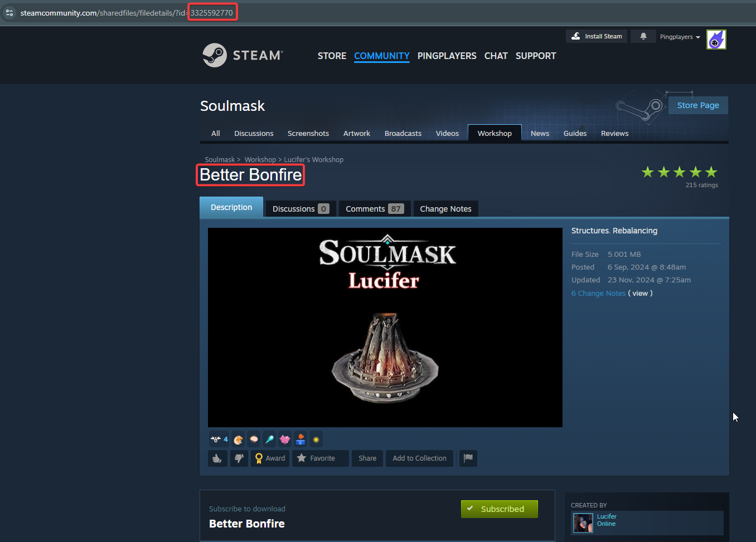Open the Change Notes tab
Viewport: 756px width, 542px height.
445,209
